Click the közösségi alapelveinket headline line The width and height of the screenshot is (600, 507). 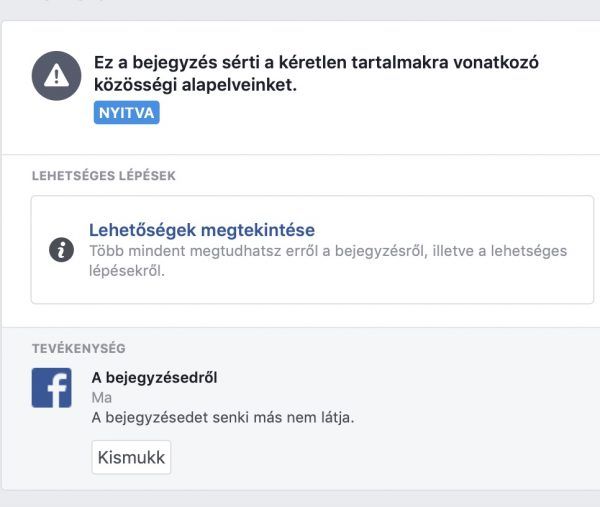[x=195, y=85]
